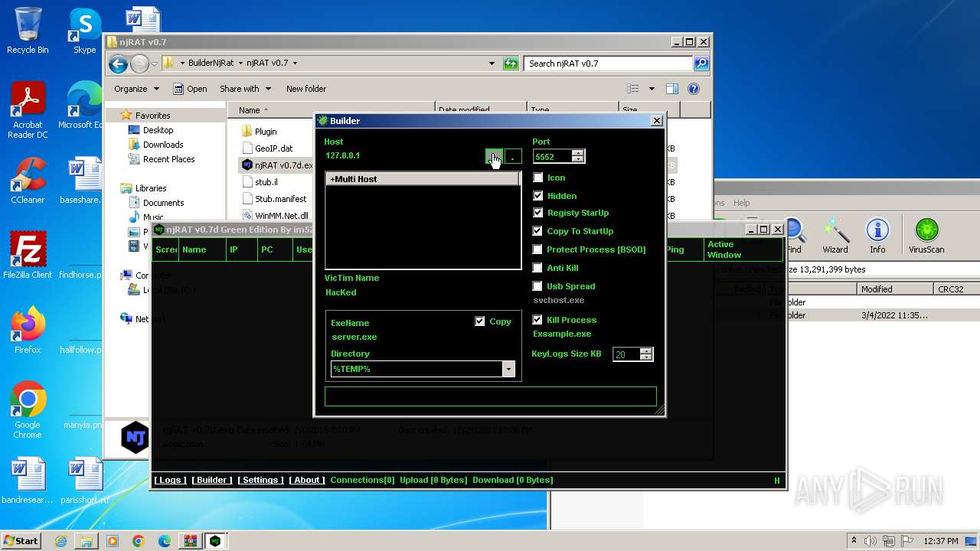980x551 pixels.
Task: Increase the Port value with up arrow
Action: point(578,153)
